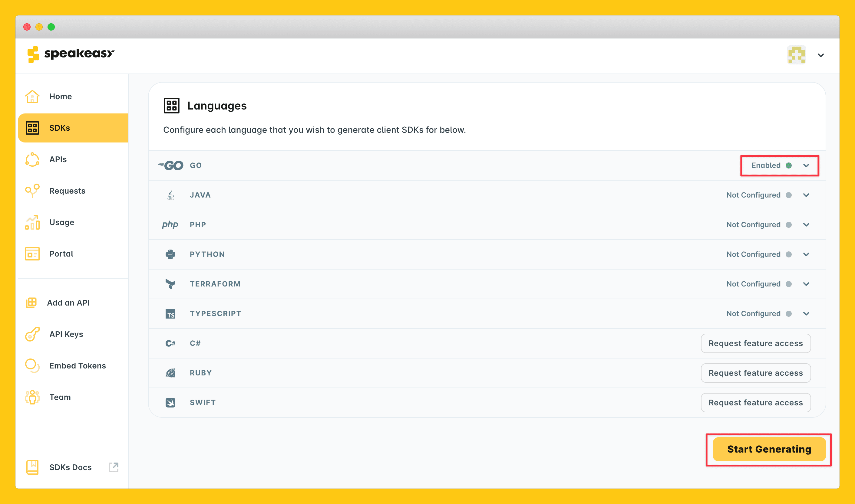This screenshot has height=504, width=855.
Task: Open Portal menu item
Action: pos(73,254)
